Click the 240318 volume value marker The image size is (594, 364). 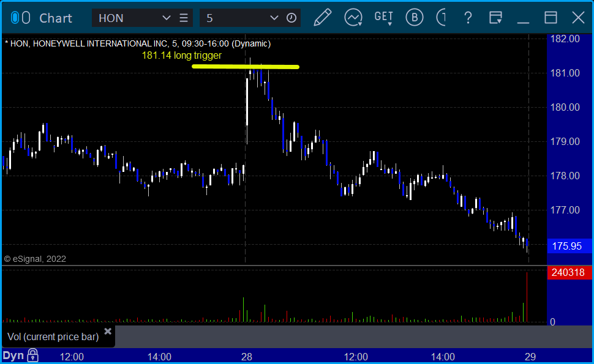570,272
